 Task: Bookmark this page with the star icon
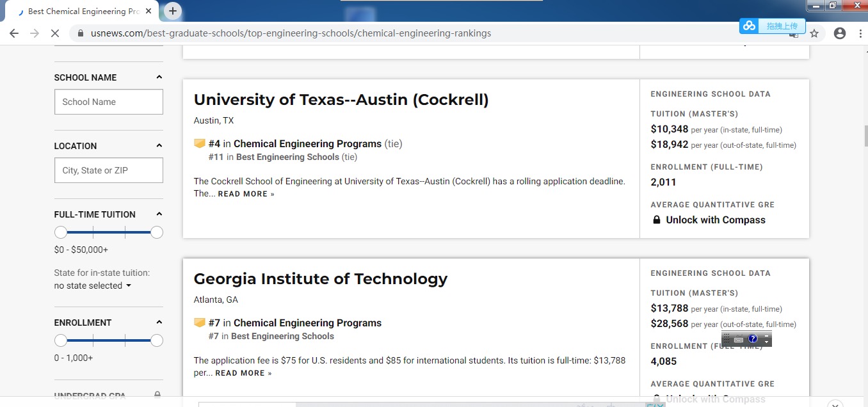(814, 33)
